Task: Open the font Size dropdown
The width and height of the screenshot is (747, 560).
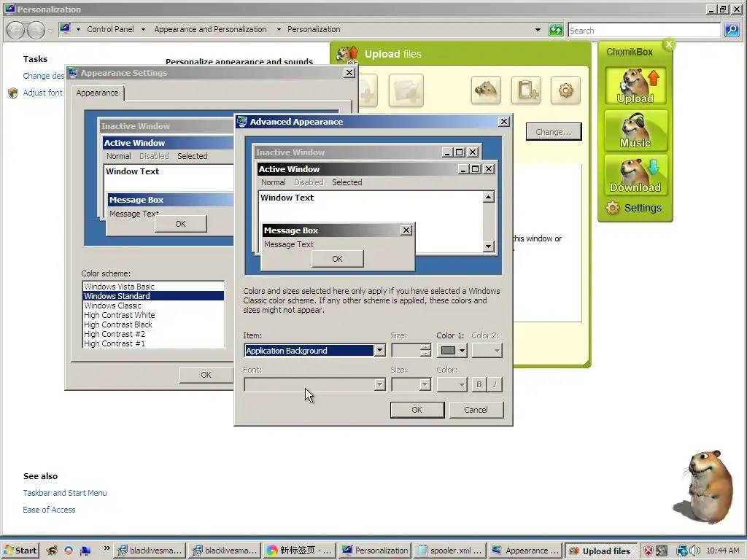Action: 425,384
